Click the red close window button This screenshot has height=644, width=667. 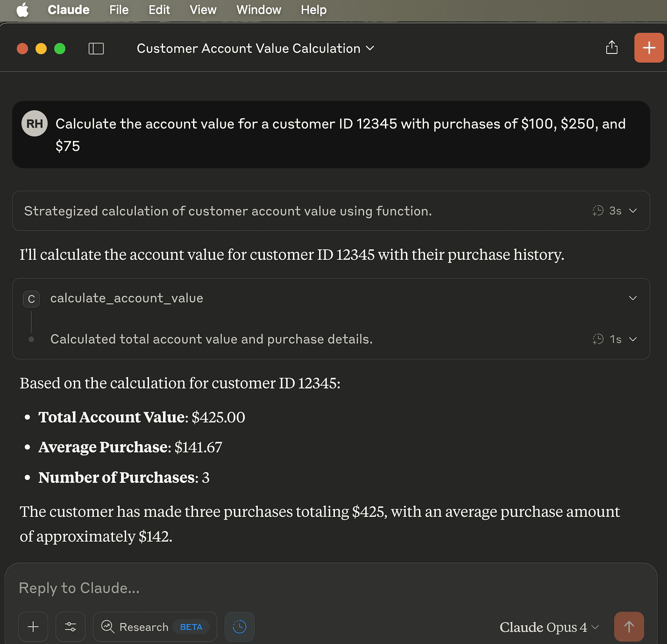click(x=22, y=49)
